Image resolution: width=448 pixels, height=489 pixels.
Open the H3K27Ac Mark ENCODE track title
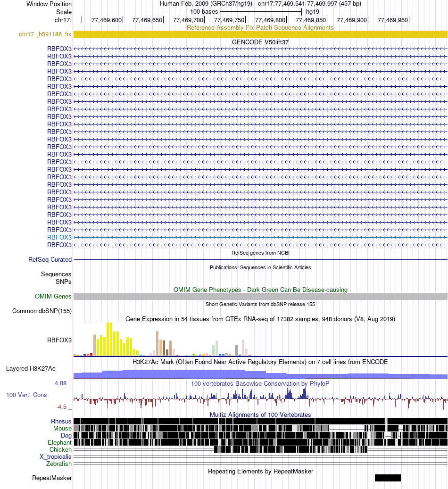[x=260, y=362]
